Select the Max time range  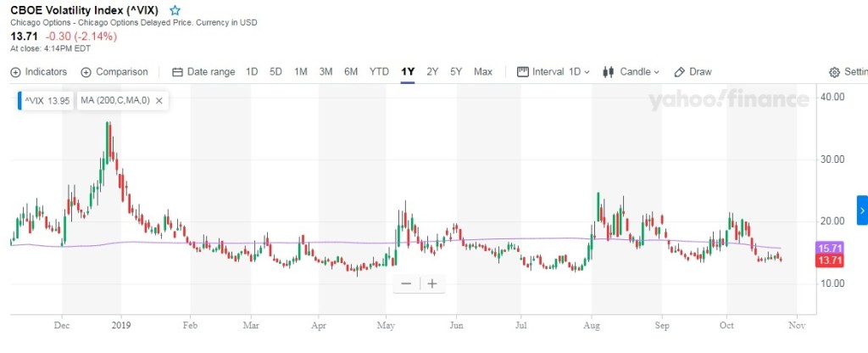(483, 72)
